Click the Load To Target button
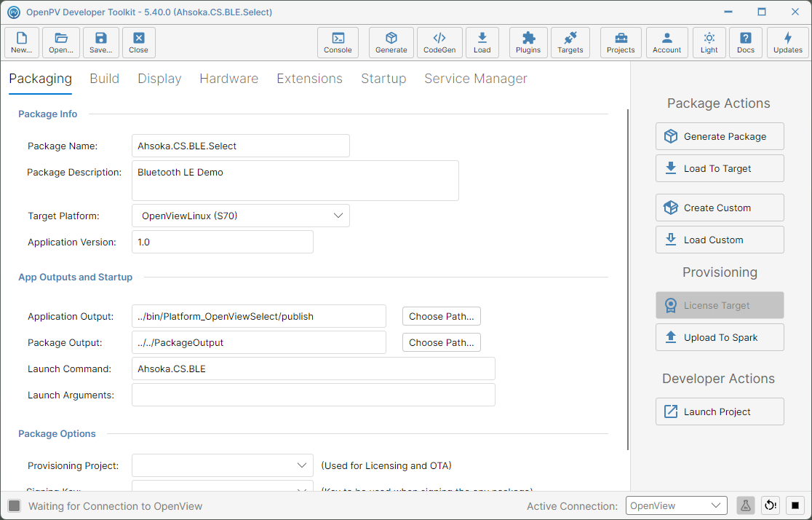This screenshot has width=812, height=520. pos(720,168)
